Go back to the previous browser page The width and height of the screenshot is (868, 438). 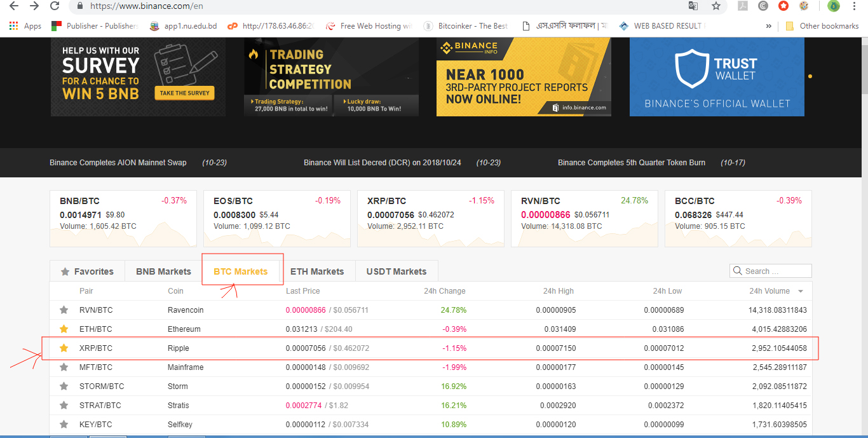[x=14, y=6]
